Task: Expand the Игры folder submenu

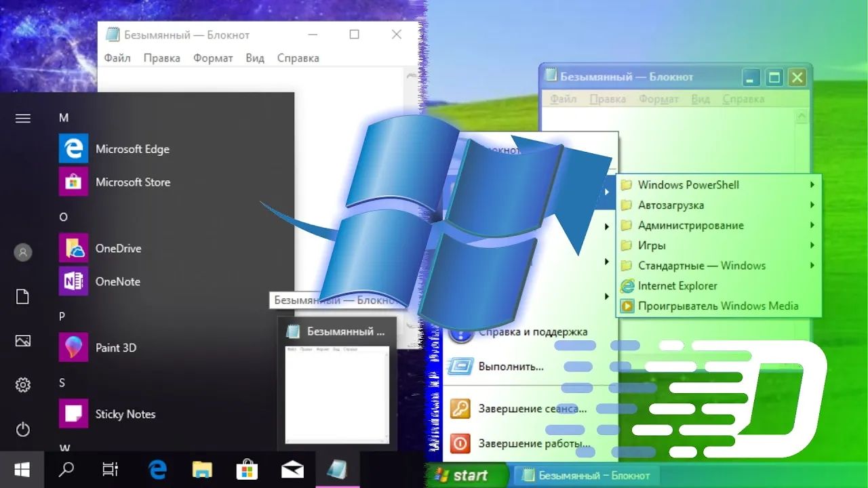Action: (x=719, y=245)
